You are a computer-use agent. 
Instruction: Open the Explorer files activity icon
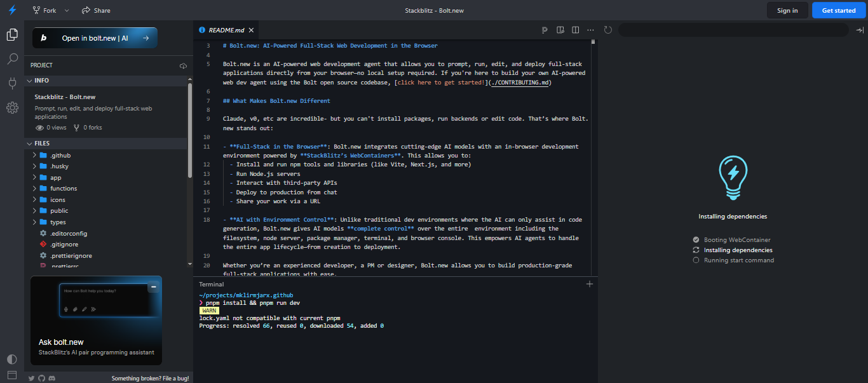[12, 34]
